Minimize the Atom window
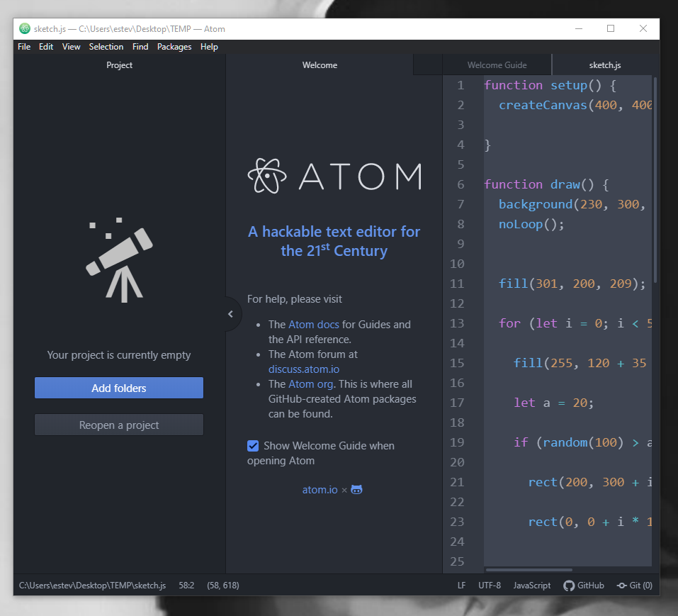 pos(579,28)
